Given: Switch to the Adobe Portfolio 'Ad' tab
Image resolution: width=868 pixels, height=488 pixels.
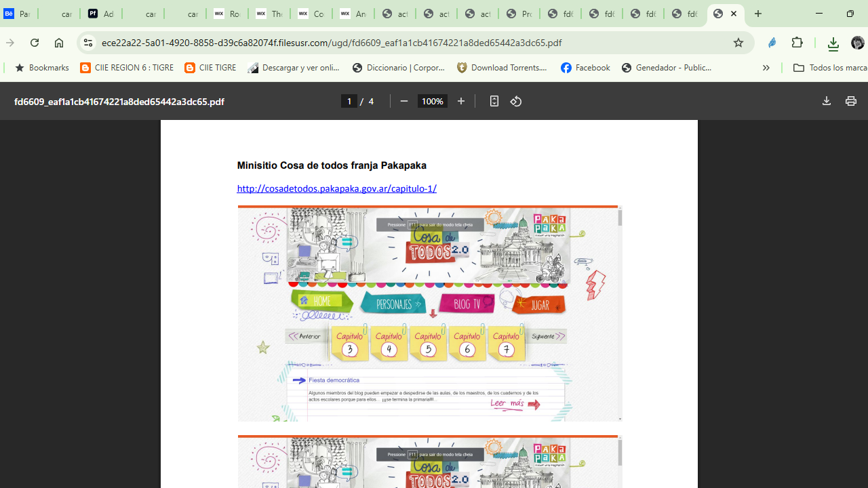Looking at the screenshot, I should [101, 14].
